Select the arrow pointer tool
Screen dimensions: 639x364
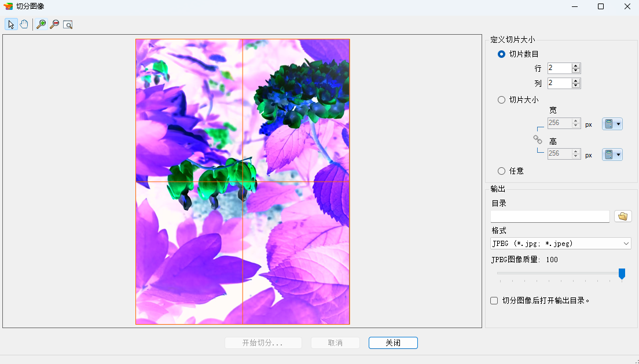[11, 24]
